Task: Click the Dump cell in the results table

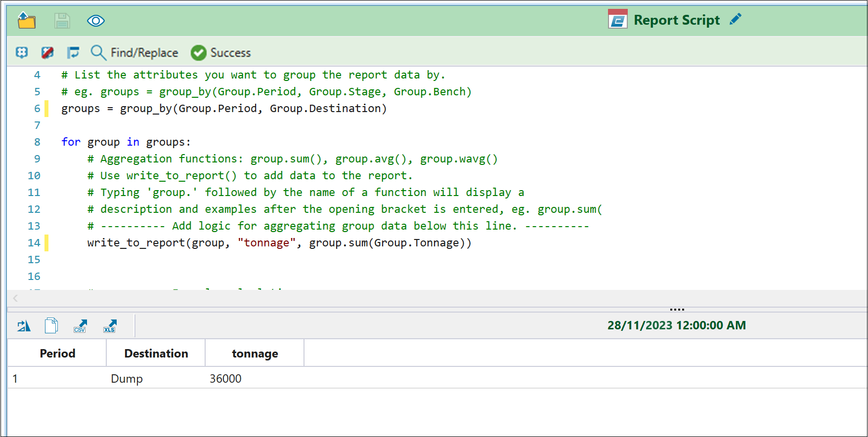Action: [x=127, y=379]
